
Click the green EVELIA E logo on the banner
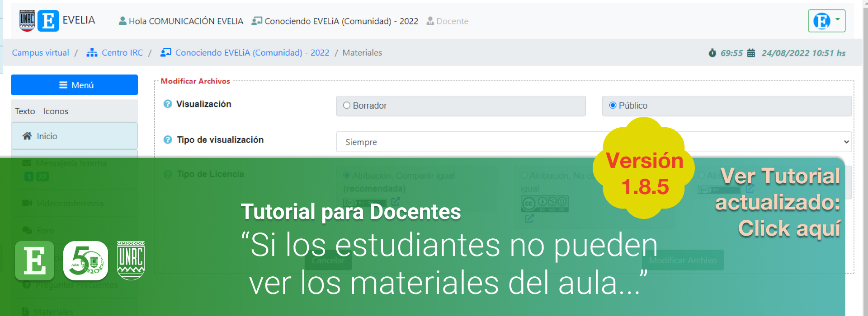tap(34, 260)
